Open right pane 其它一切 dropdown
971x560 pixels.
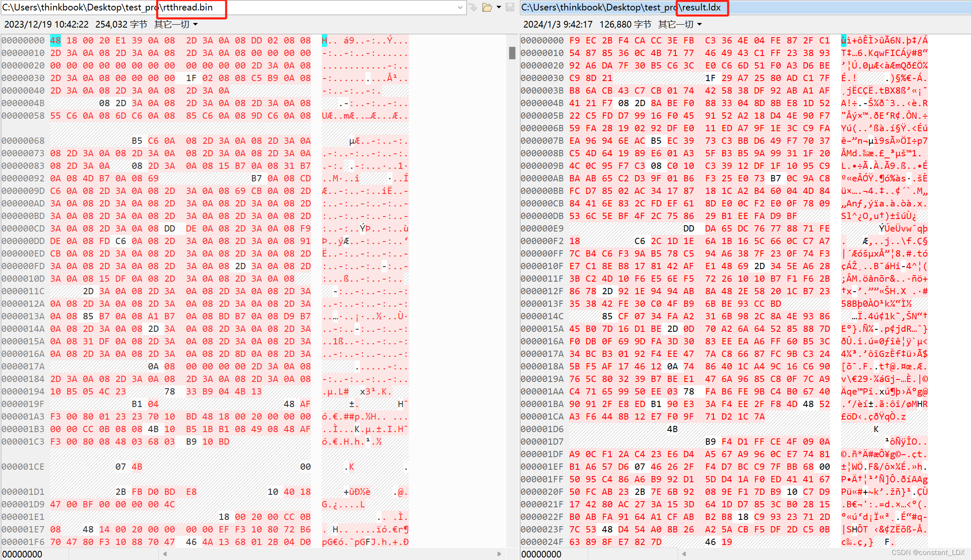click(x=680, y=24)
